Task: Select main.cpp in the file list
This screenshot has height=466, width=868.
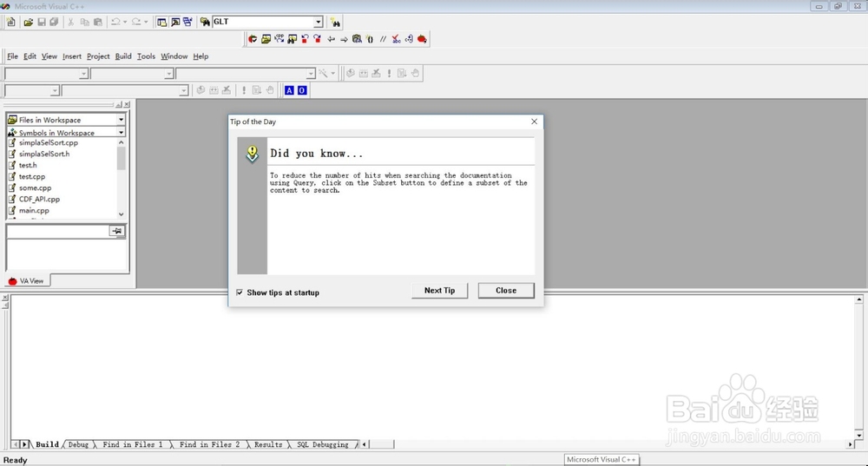Action: [x=34, y=210]
